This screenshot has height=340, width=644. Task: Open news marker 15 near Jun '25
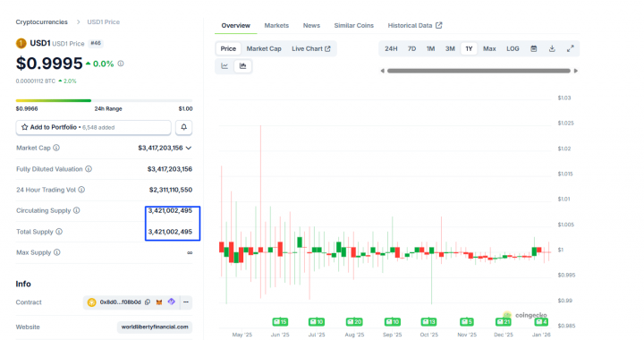point(280,321)
